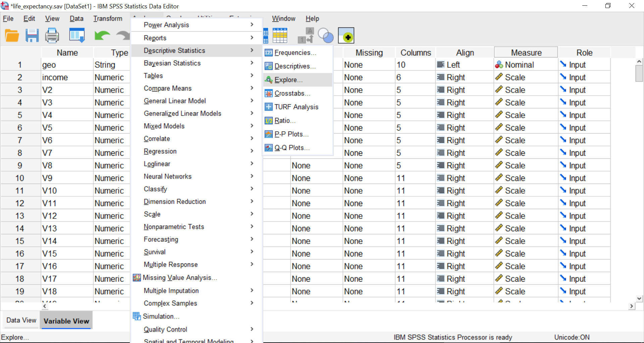Expand the Power Analysis submenu

point(196,25)
